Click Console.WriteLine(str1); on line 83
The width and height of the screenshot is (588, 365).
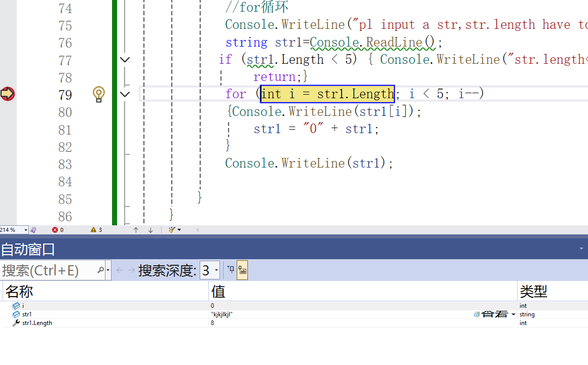[309, 163]
